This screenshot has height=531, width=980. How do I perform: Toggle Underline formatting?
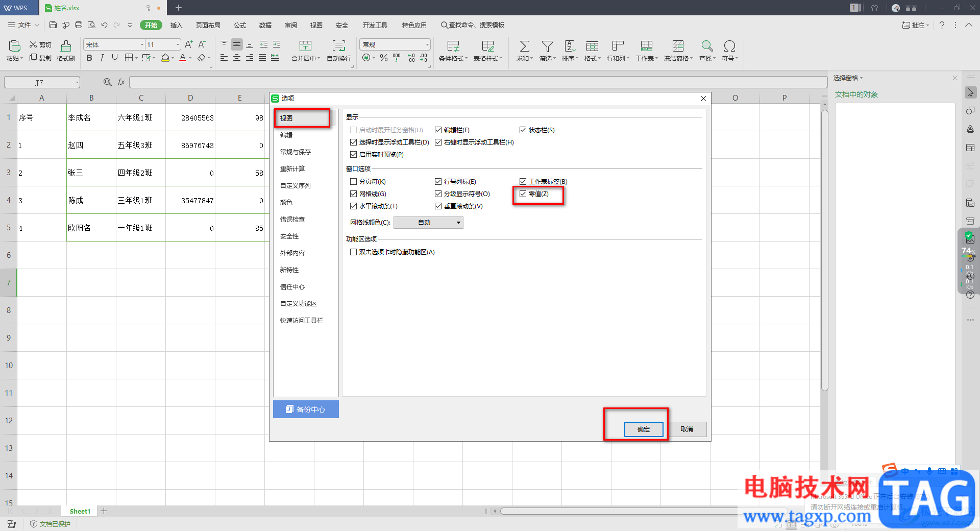[x=115, y=58]
